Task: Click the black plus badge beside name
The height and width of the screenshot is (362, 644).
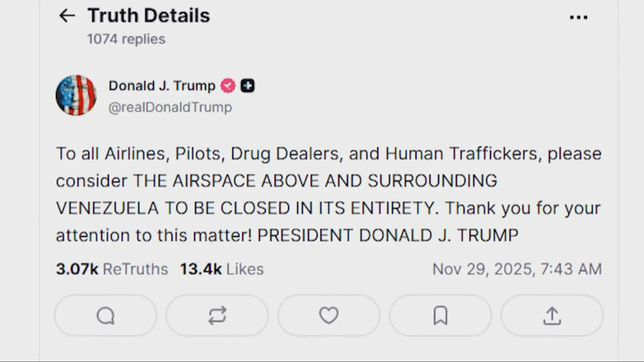Action: [x=247, y=85]
